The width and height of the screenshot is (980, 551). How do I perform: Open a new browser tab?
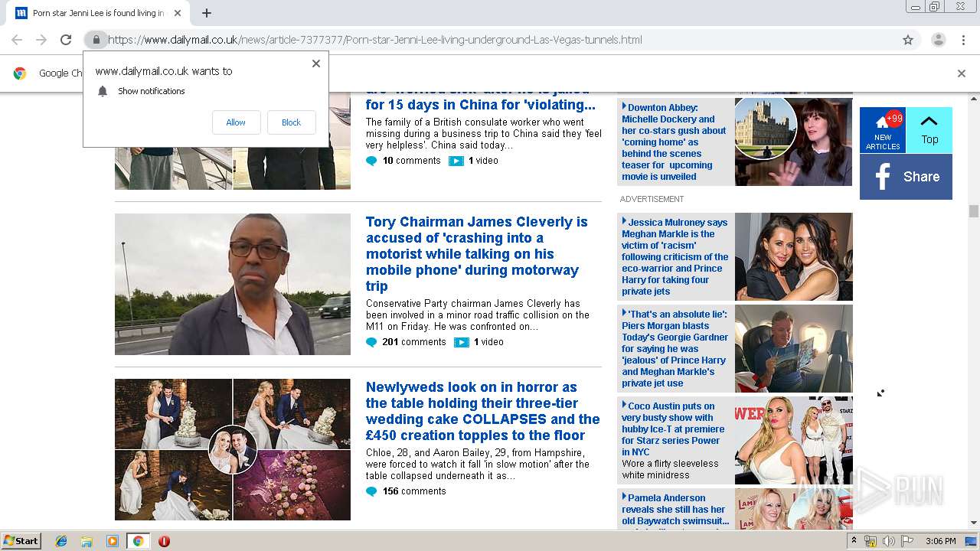[207, 13]
